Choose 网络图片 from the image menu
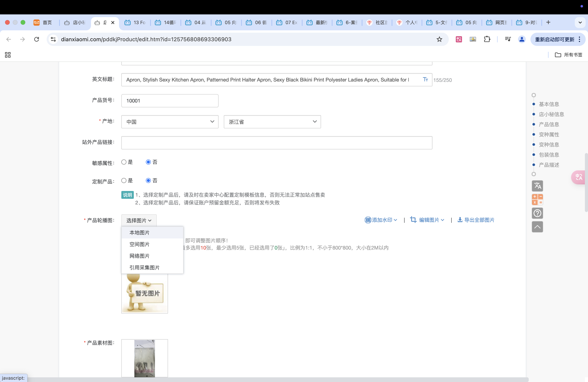Screen dimensions: 588x382 coord(139,256)
